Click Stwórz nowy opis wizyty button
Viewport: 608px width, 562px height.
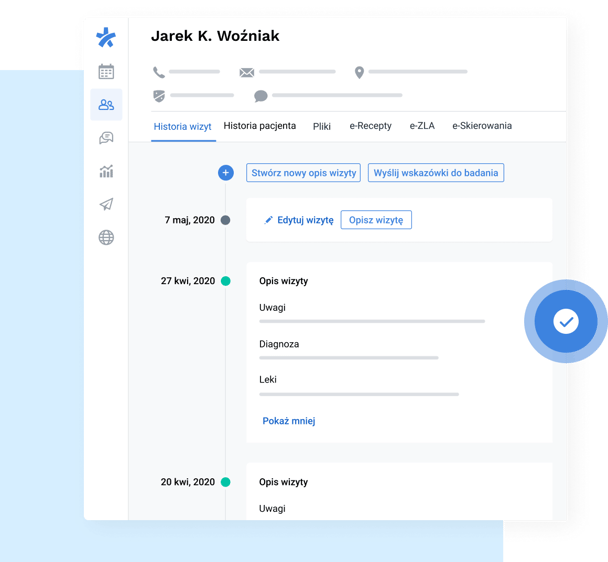pyautogui.click(x=303, y=173)
